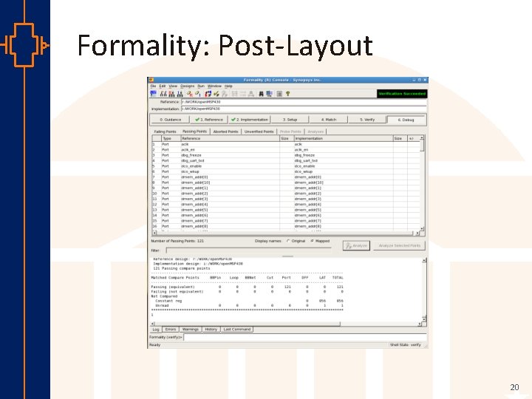Click the Implementation path field

coord(304,109)
